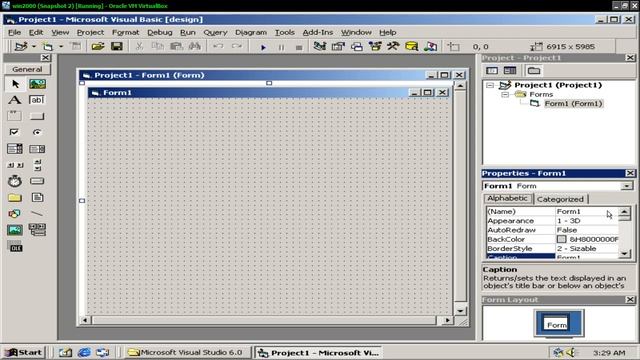This screenshot has width=640, height=360.
Task: Select the OLE container tool
Action: [15, 247]
